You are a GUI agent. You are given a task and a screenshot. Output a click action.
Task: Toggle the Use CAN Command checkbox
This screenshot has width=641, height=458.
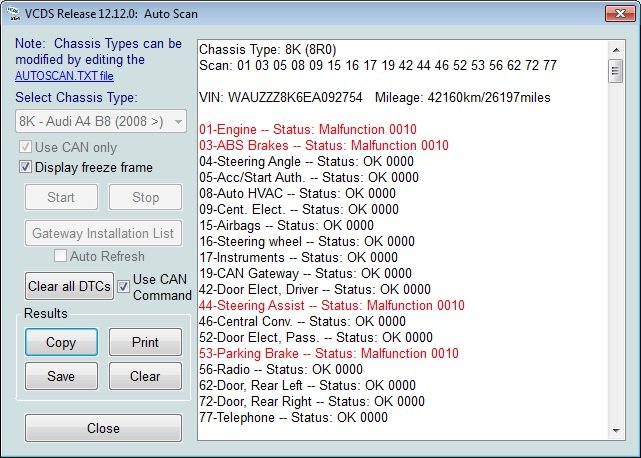[123, 287]
